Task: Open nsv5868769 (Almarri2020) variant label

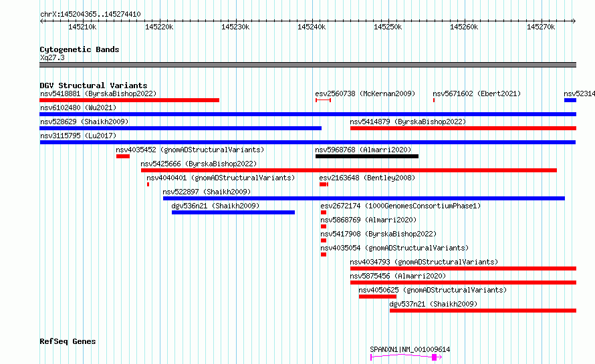Action: pos(368,220)
